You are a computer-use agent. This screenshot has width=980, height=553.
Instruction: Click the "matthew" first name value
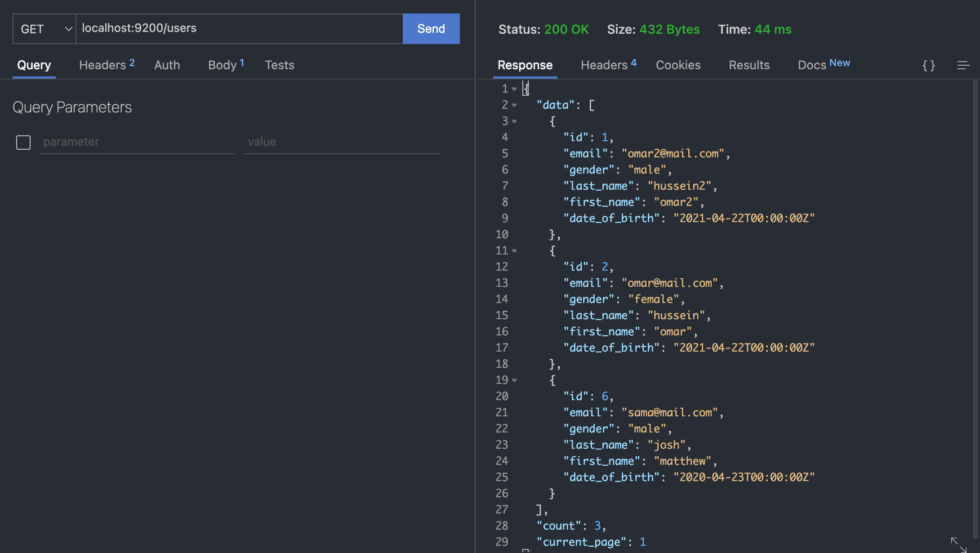(x=683, y=461)
